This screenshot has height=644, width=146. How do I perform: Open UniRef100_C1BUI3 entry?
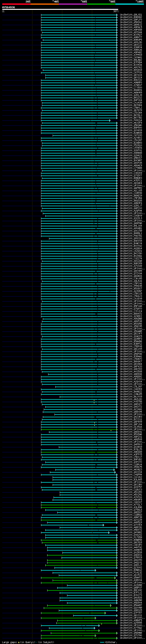(131, 490)
